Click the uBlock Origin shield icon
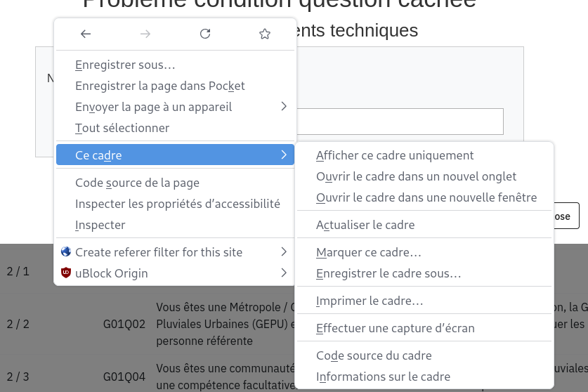This screenshot has height=392, width=588. point(66,273)
